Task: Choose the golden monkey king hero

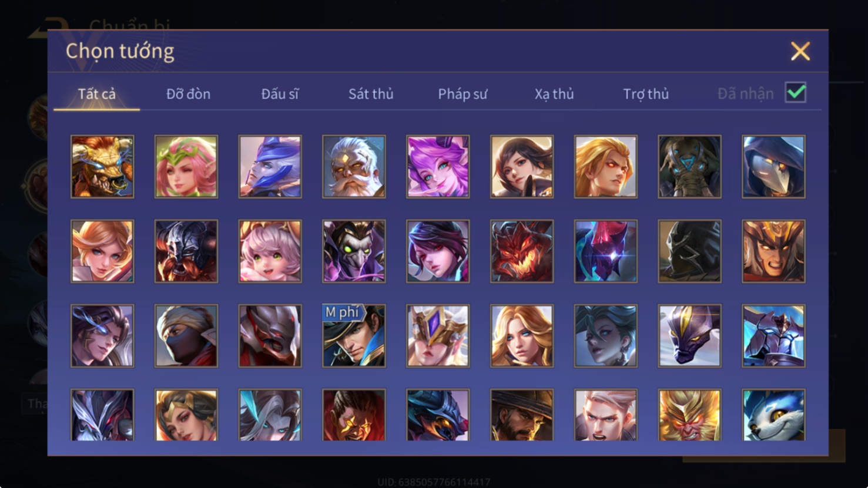Action: coord(689,415)
